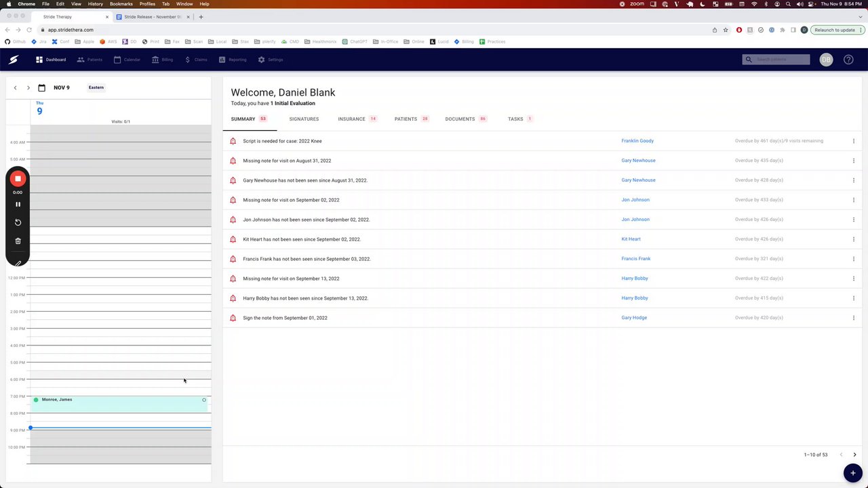Go to the next day in the calendar

click(x=28, y=87)
